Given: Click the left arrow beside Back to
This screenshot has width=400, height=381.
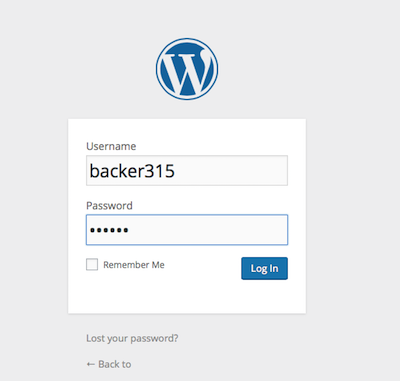Looking at the screenshot, I should 91,364.
